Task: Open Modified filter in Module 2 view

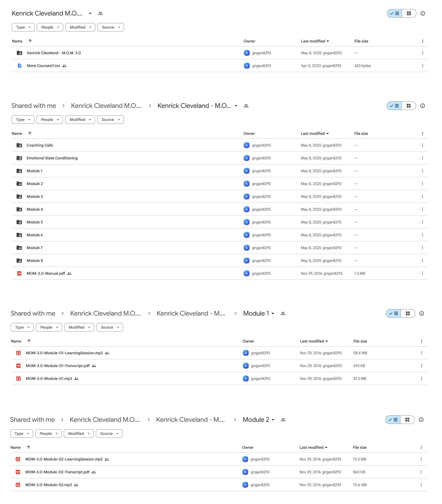Action: [x=78, y=434]
